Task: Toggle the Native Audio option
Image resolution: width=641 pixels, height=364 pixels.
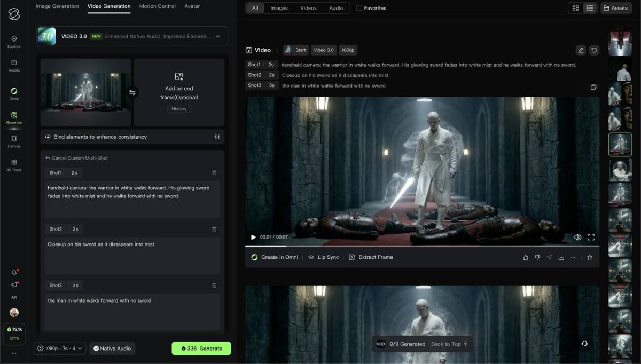Action: point(112,349)
